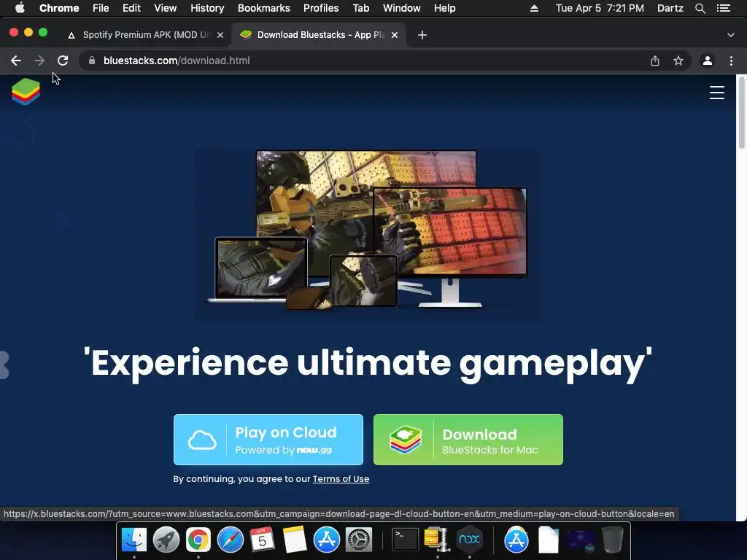Open Calendar icon in the Dock
This screenshot has width=747, height=560.
pyautogui.click(x=263, y=540)
